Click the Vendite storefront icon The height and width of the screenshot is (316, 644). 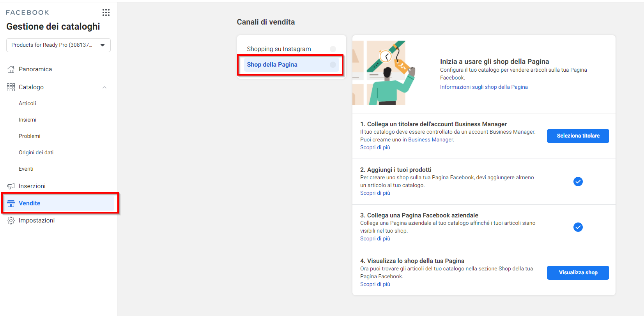click(11, 203)
